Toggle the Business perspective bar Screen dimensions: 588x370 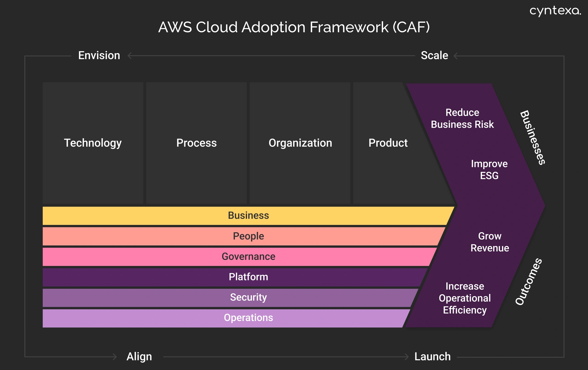[248, 216]
